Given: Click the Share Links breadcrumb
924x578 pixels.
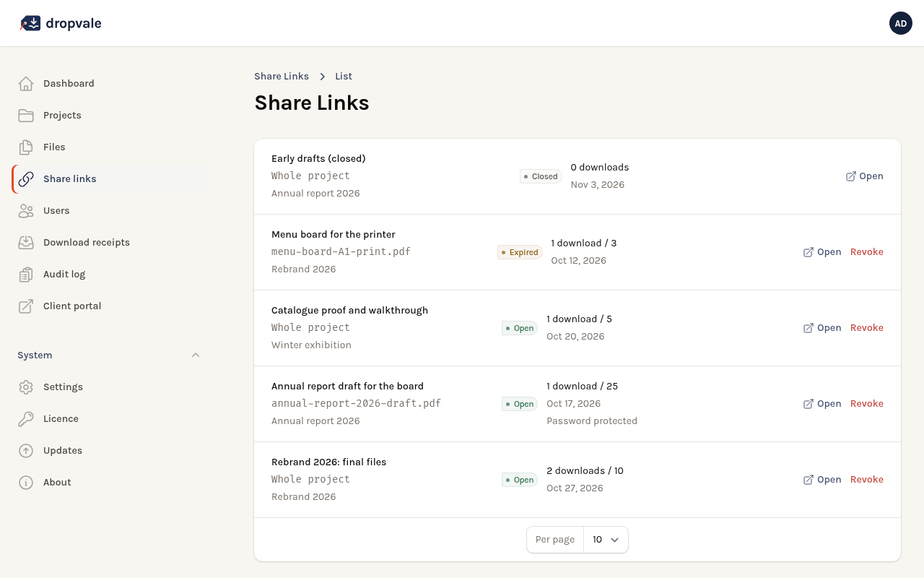Looking at the screenshot, I should click(282, 77).
